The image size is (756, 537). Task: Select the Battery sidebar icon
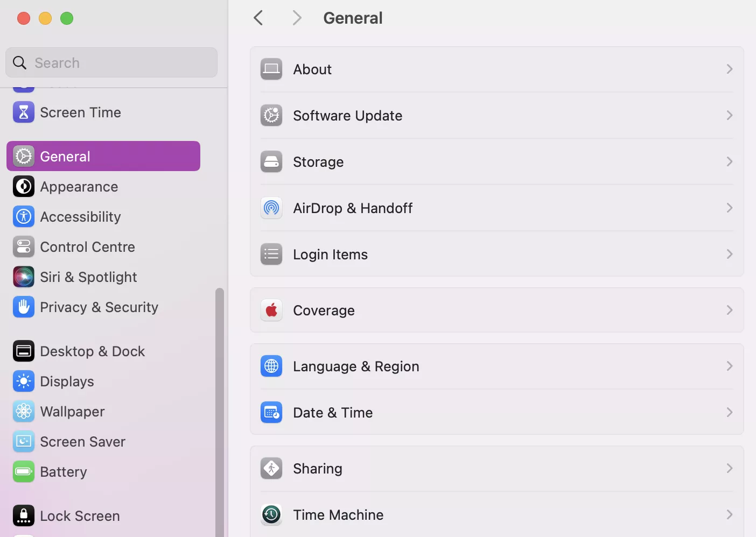tap(24, 471)
